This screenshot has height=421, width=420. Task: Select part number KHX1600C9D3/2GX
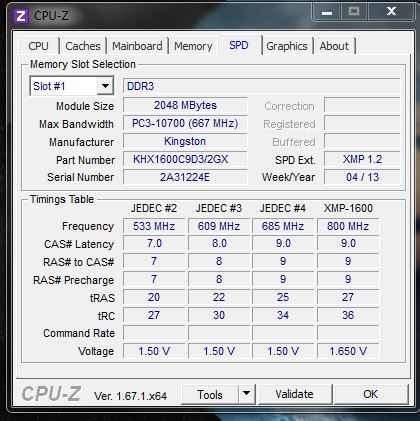(185, 159)
